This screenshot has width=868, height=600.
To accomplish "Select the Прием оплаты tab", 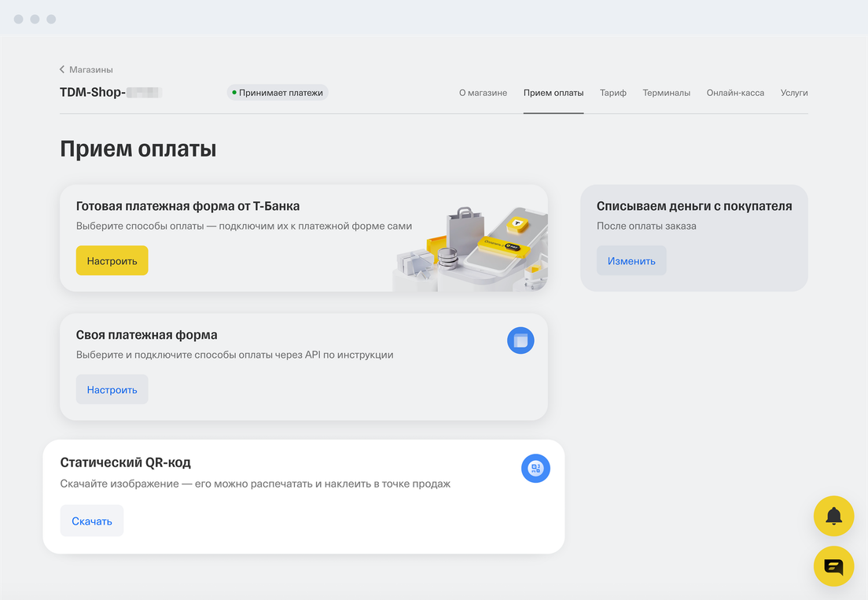I will point(554,93).
